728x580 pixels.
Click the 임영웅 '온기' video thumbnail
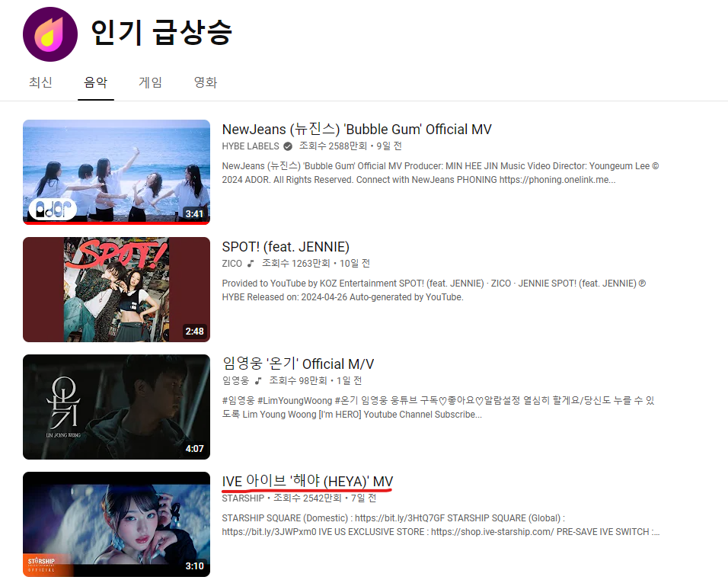[117, 407]
